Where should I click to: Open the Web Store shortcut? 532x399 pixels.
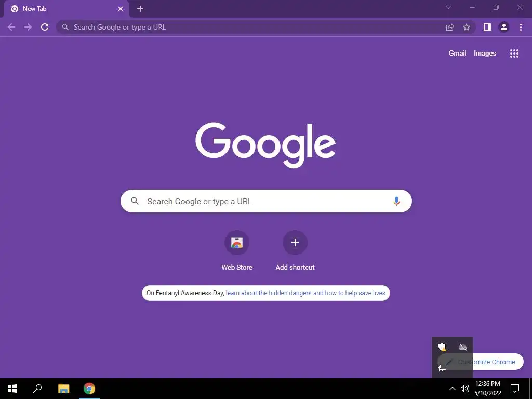point(237,250)
